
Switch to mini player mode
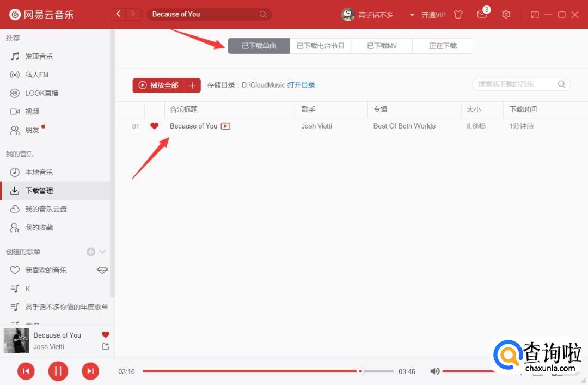[535, 15]
